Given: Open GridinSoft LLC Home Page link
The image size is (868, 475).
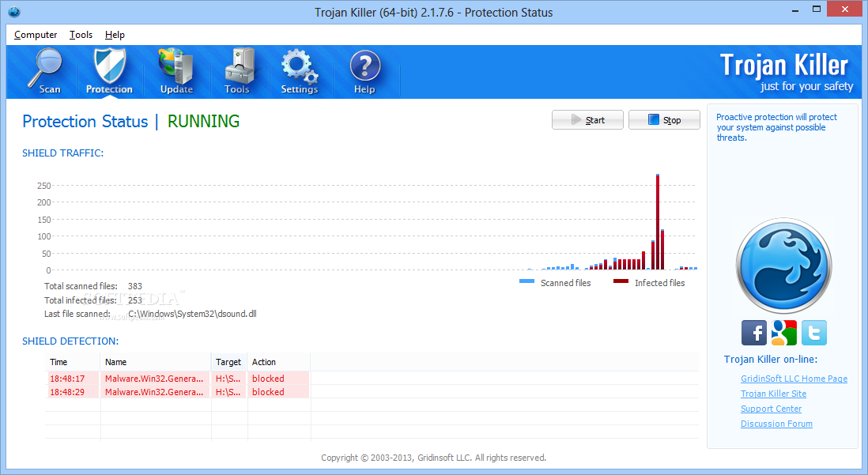Looking at the screenshot, I should tap(794, 379).
